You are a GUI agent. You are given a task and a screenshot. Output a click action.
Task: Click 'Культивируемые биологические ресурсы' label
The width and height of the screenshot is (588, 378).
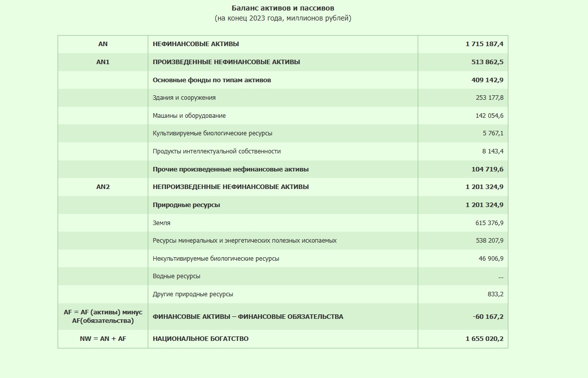[x=212, y=133]
